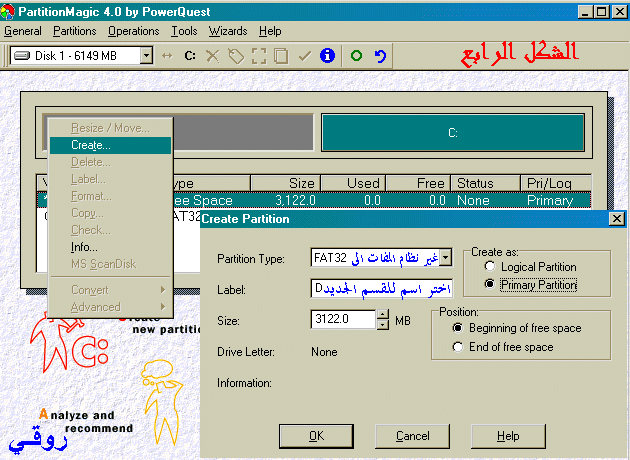Click the Free column header
Screen dimensions: 630x460
tap(418, 183)
